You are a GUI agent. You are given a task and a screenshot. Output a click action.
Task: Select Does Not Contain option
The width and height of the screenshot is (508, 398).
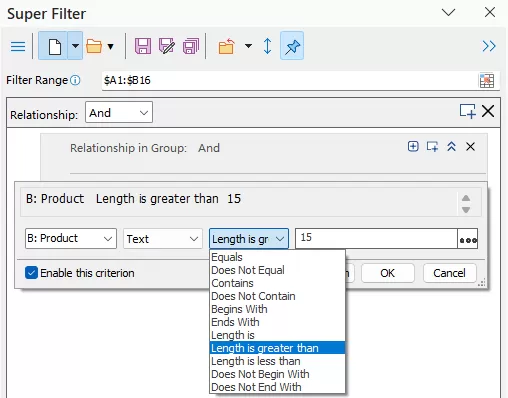coord(277,296)
